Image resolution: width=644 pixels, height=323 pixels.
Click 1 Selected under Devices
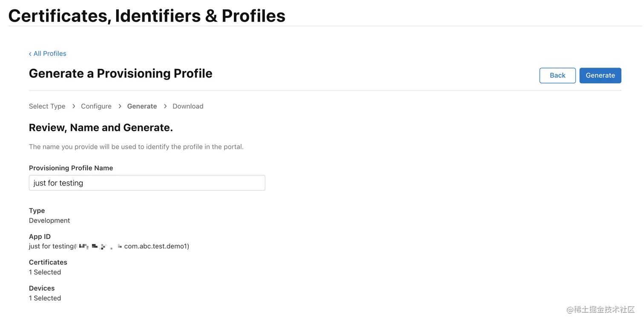(x=45, y=298)
